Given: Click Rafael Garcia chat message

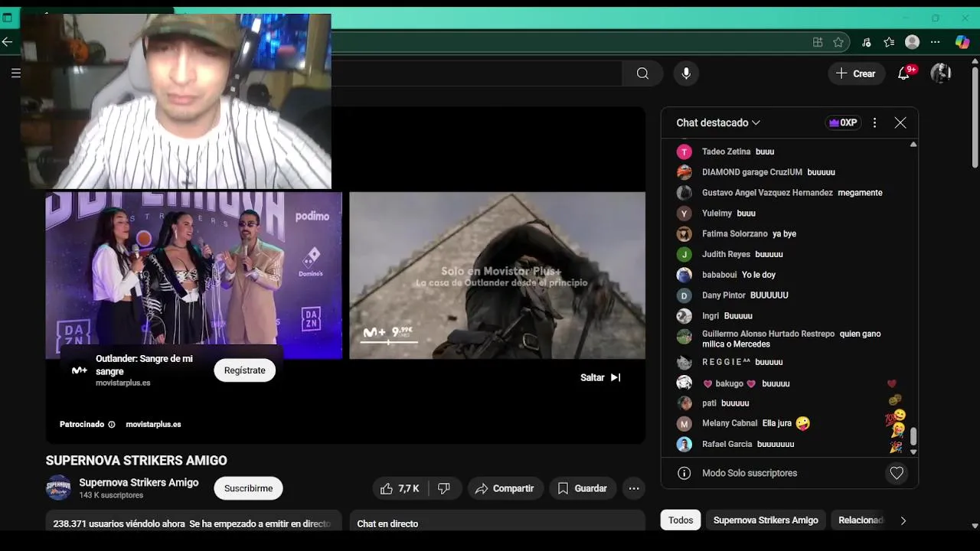Looking at the screenshot, I should click(789, 444).
